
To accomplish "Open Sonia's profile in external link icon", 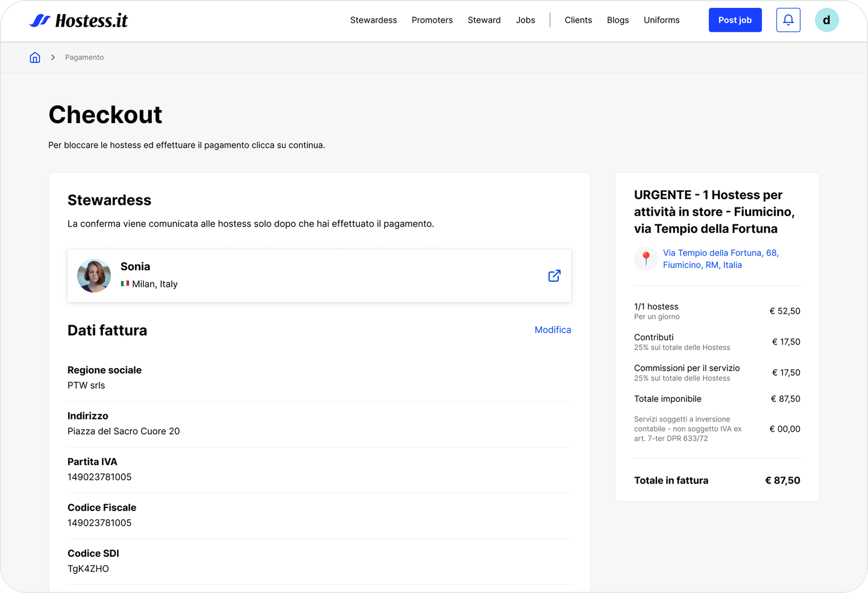I will 555,276.
